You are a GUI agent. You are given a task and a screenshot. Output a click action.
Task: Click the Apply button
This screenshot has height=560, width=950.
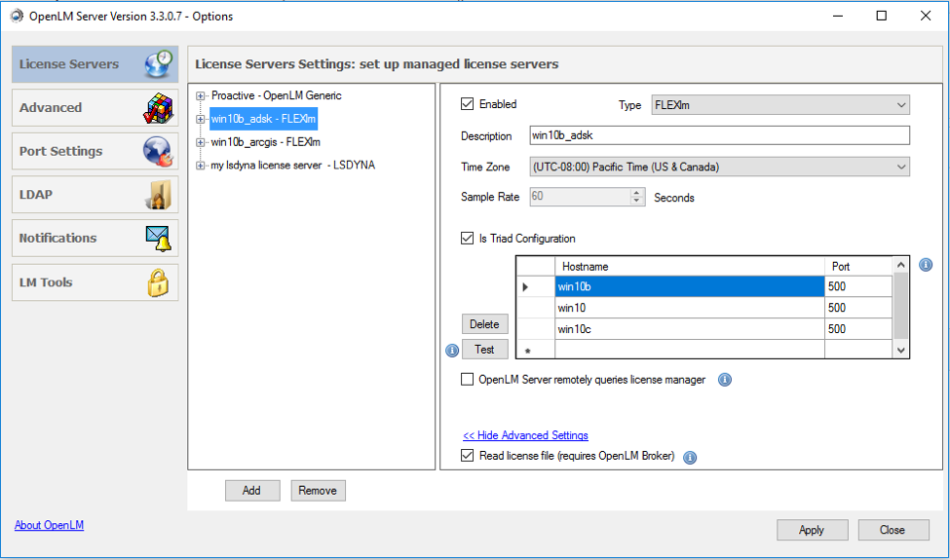812,530
